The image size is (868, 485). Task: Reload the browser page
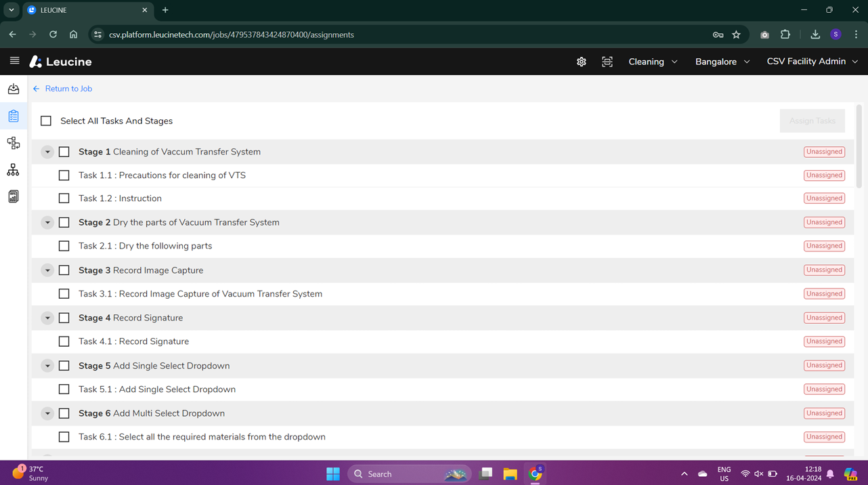point(53,35)
